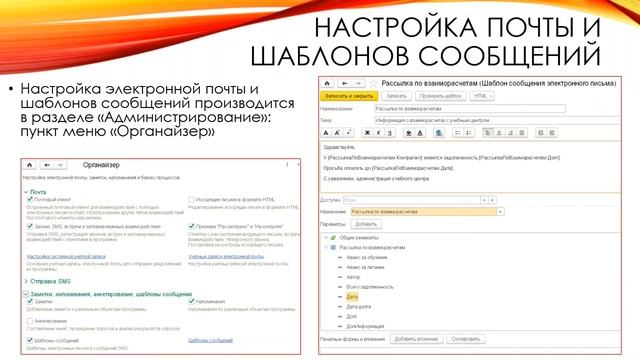Align text left in editor
The height and width of the screenshot is (360, 640).
[x=488, y=133]
